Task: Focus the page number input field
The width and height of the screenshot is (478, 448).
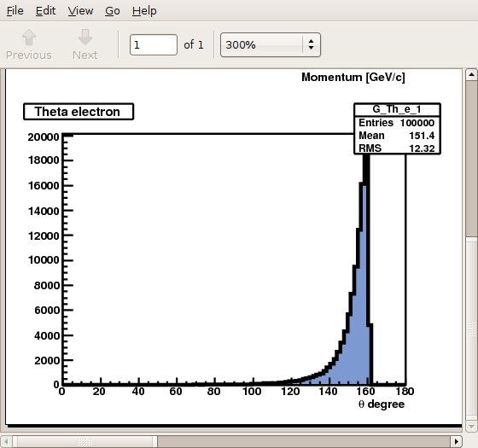Action: [154, 44]
